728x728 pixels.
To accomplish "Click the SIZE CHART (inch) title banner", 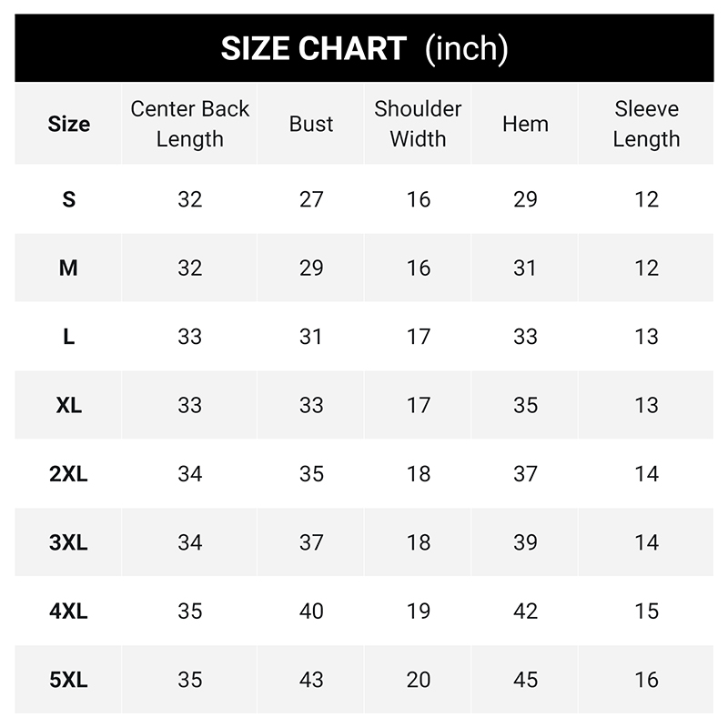I will click(x=364, y=48).
